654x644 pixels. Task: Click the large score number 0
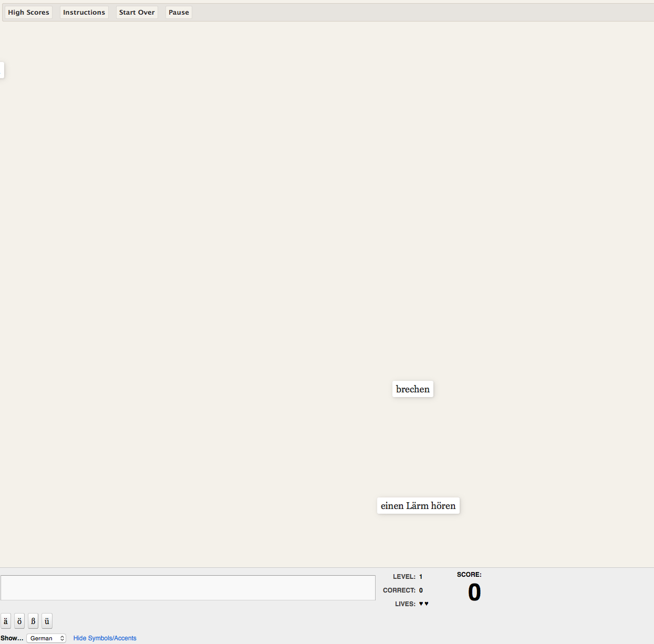point(474,593)
